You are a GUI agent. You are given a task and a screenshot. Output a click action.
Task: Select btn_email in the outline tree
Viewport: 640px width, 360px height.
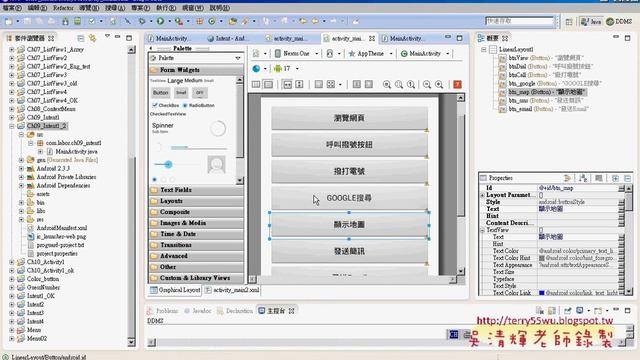[544, 109]
